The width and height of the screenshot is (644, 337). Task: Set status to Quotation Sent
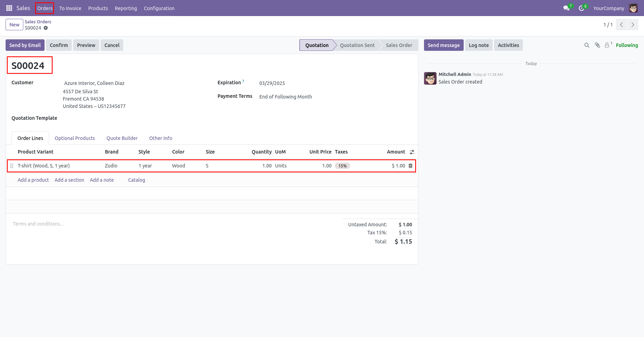(x=357, y=45)
